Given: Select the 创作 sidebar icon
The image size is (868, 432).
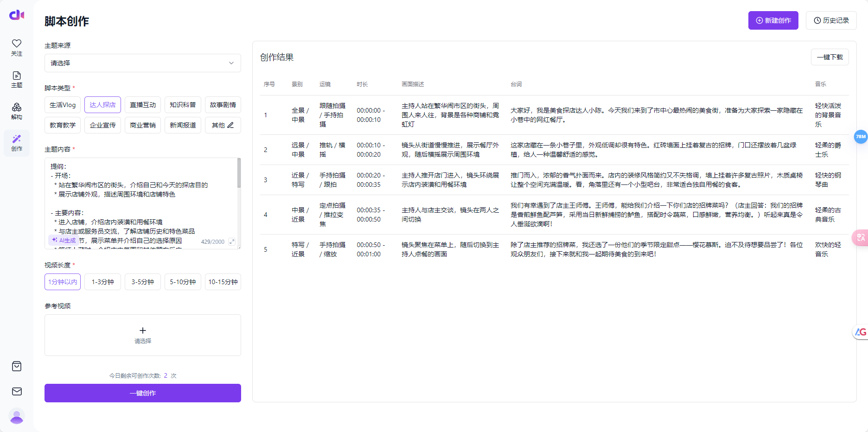Looking at the screenshot, I should [x=17, y=142].
